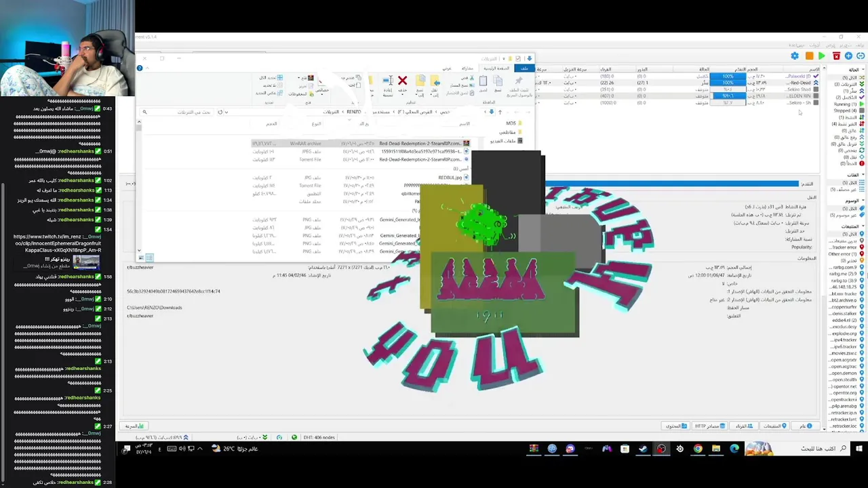Viewport: 868px width, 488px height.
Task: Click RENZO in the Explorer address path
Action: [x=354, y=112]
